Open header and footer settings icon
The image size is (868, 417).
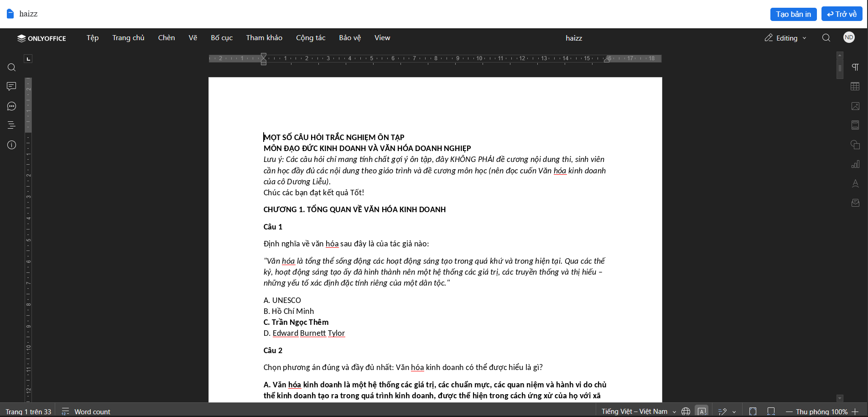click(855, 125)
